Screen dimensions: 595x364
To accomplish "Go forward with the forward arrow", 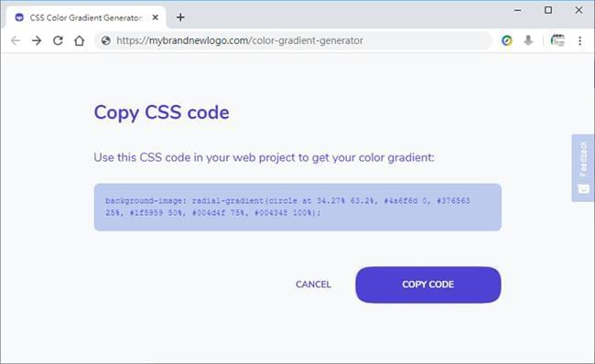I will tap(37, 40).
